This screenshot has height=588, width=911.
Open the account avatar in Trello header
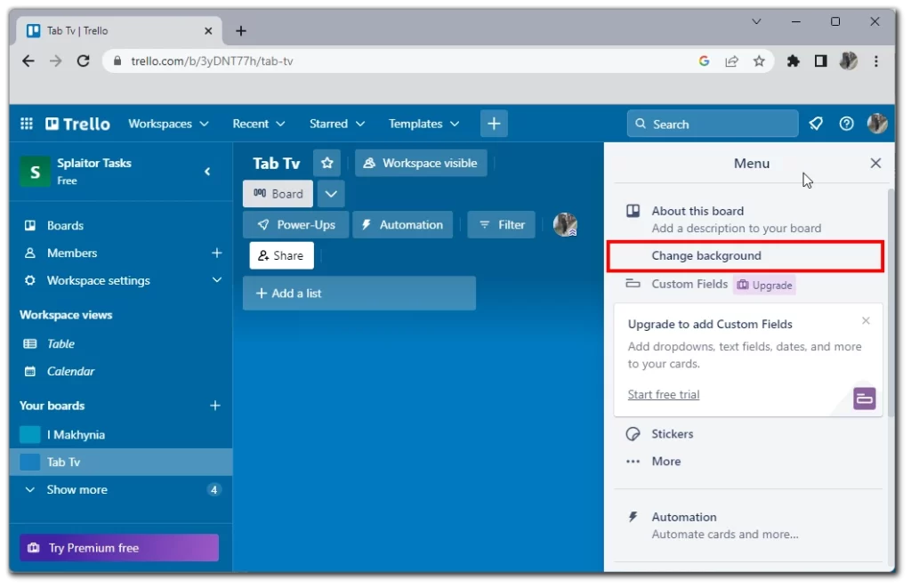(877, 124)
